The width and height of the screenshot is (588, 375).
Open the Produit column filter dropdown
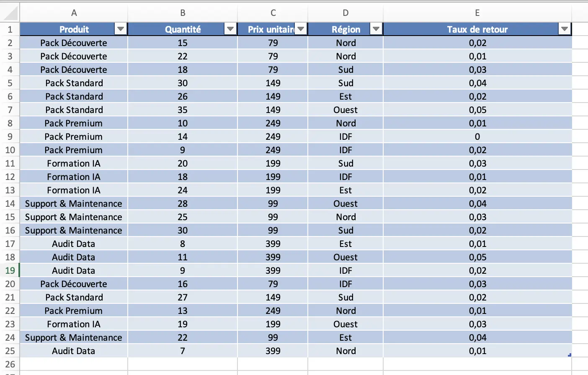(121, 29)
